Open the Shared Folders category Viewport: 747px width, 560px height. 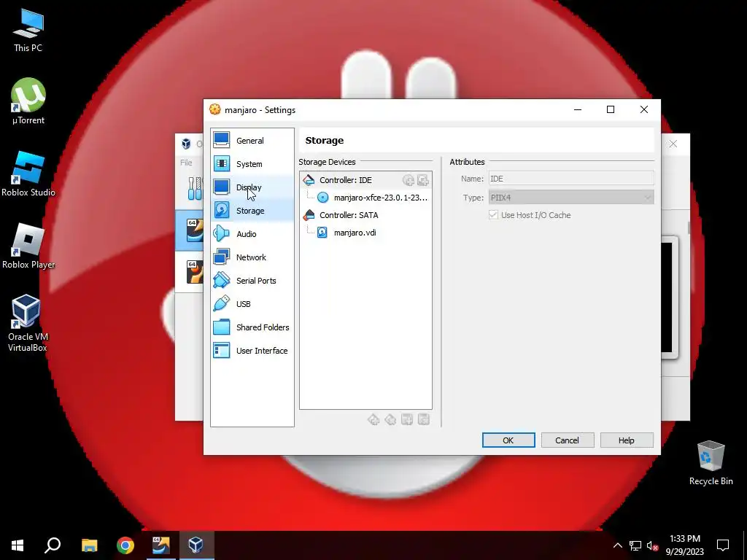pos(252,327)
